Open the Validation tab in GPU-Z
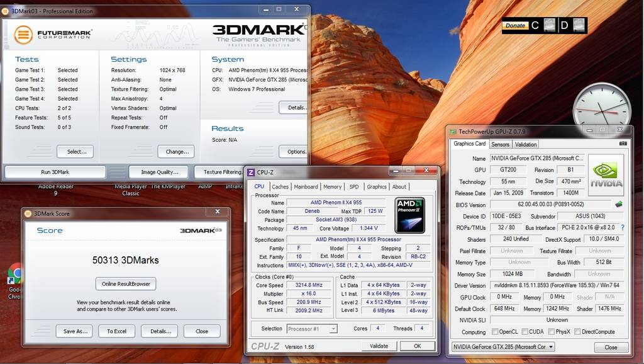644x364 pixels. coord(526,144)
